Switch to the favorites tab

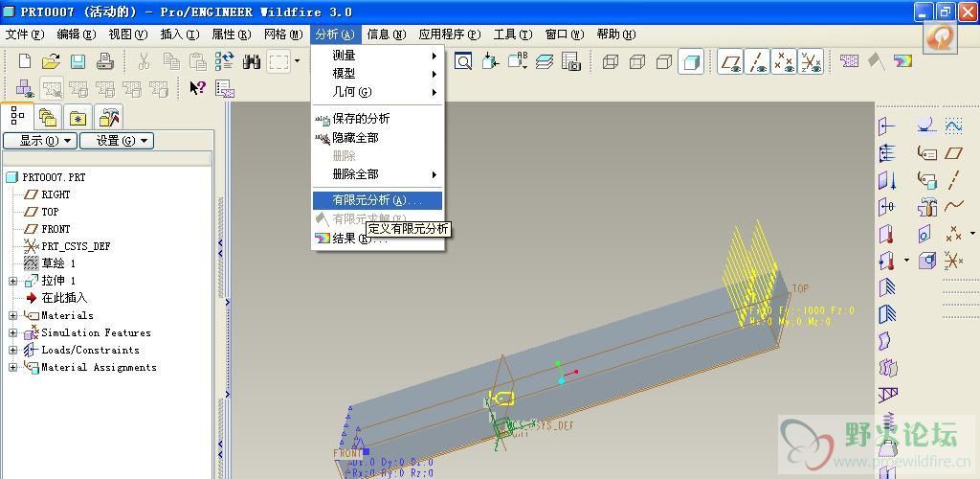pyautogui.click(x=78, y=117)
